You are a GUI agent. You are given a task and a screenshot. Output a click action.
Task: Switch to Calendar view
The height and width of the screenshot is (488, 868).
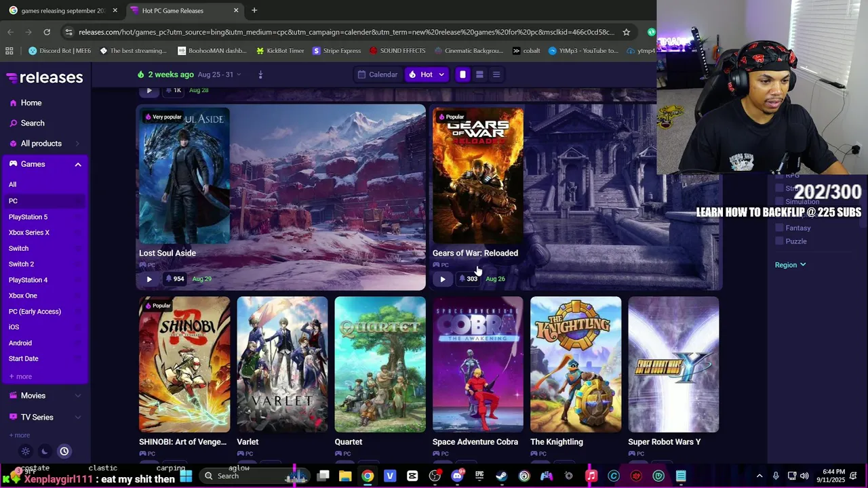[x=378, y=75]
